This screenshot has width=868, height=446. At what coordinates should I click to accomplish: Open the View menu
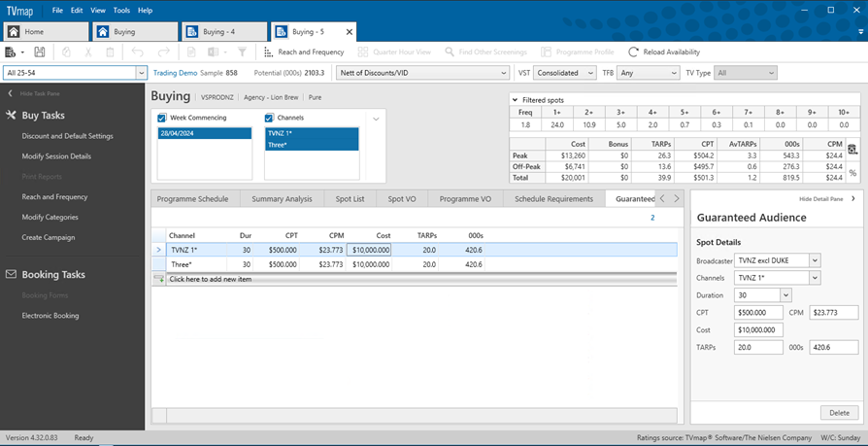[x=98, y=10]
